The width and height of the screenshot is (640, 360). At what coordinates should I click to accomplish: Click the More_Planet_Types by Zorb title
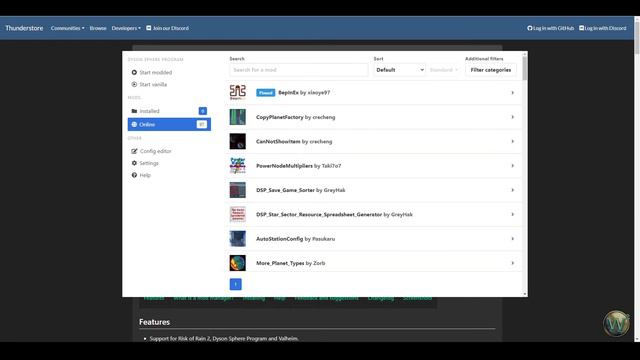click(291, 263)
